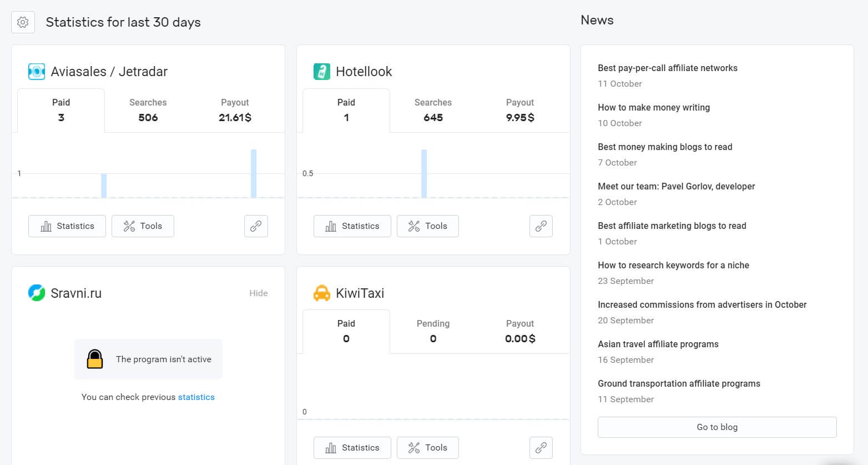Click the lock icon on Sravni.ru card
Screen dimensions: 868x465
pyautogui.click(x=95, y=359)
